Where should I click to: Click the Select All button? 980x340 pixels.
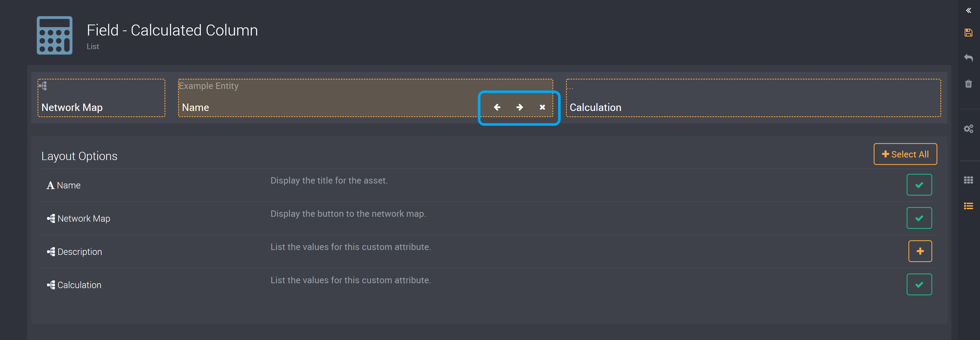pyautogui.click(x=905, y=154)
